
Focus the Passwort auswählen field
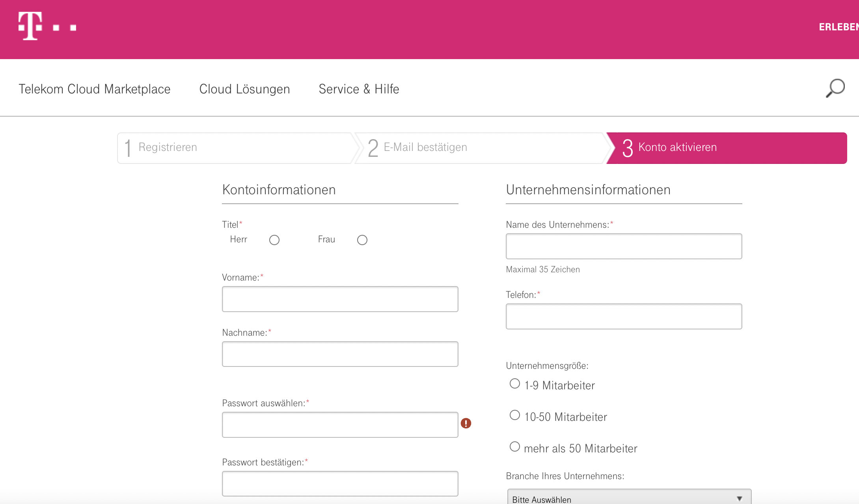(340, 425)
